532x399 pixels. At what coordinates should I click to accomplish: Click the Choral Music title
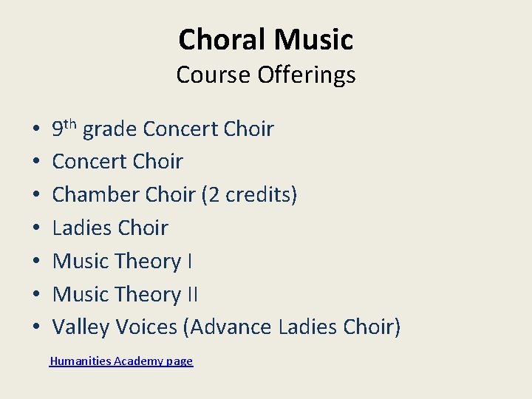pyautogui.click(x=266, y=40)
